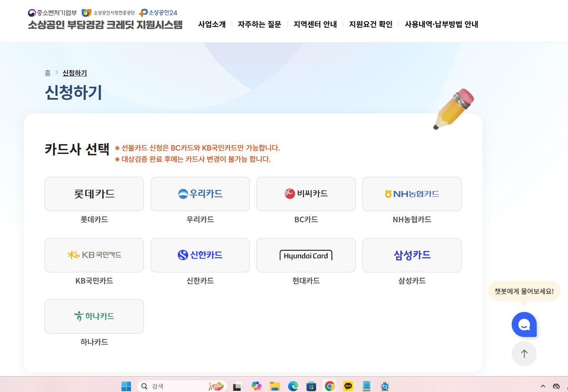
Task: Click the large 신청하기 page title
Action: (x=73, y=92)
